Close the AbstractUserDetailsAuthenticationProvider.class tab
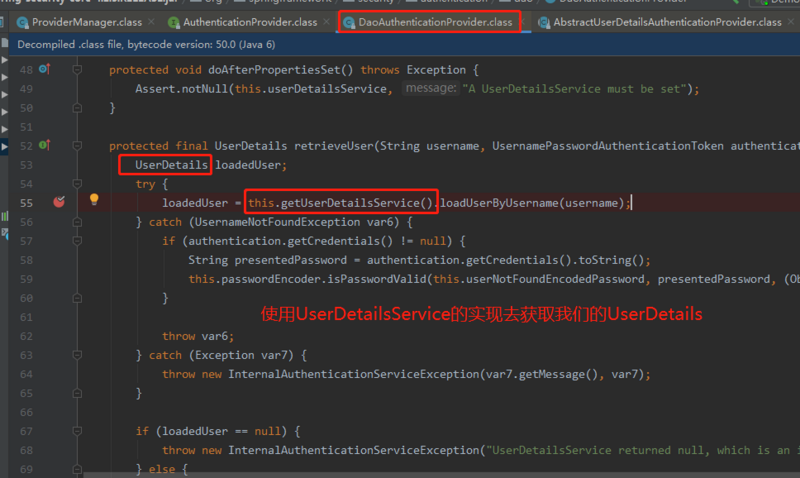 pos(791,21)
